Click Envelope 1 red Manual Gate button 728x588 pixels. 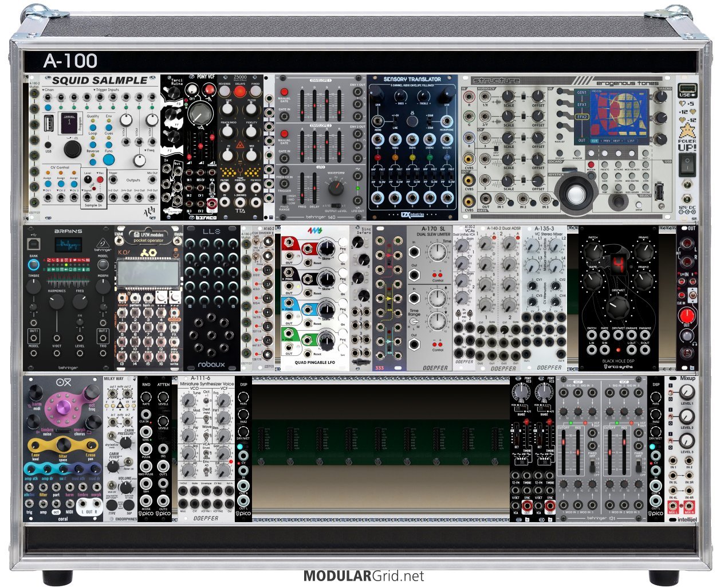[x=284, y=92]
